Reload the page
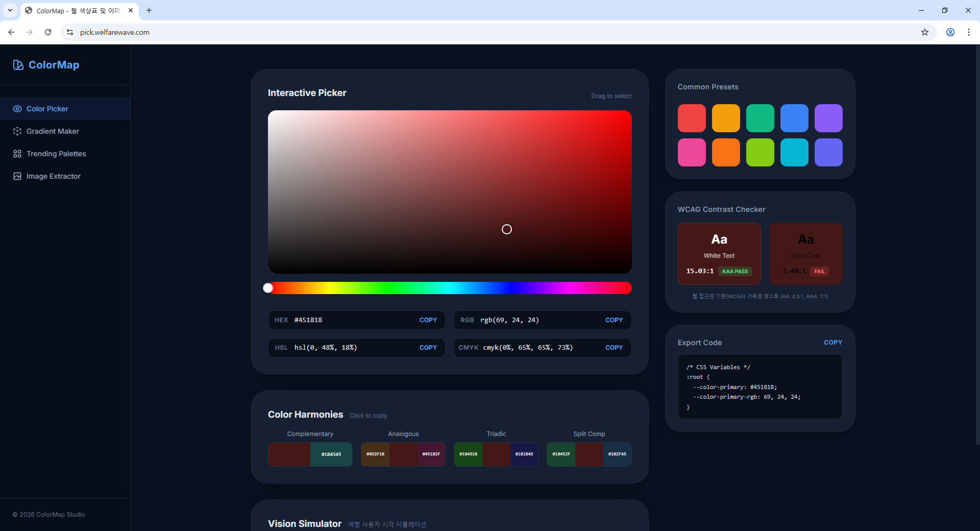Image resolution: width=980 pixels, height=531 pixels. coord(48,32)
